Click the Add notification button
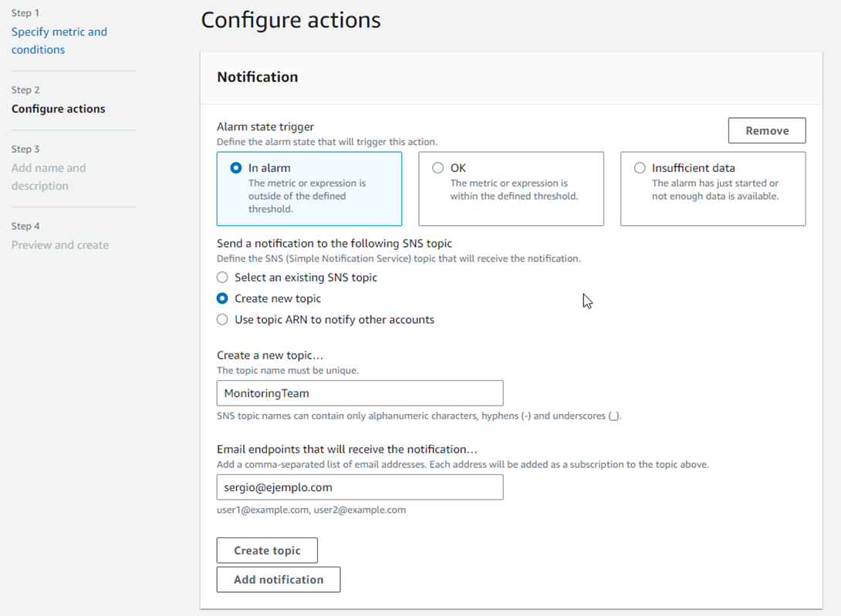Screen dimensions: 841x616 pos(279,580)
